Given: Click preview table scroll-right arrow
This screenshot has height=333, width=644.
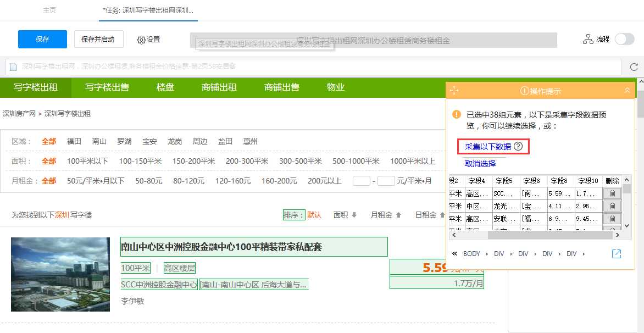Looking at the screenshot, I should pyautogui.click(x=617, y=235).
